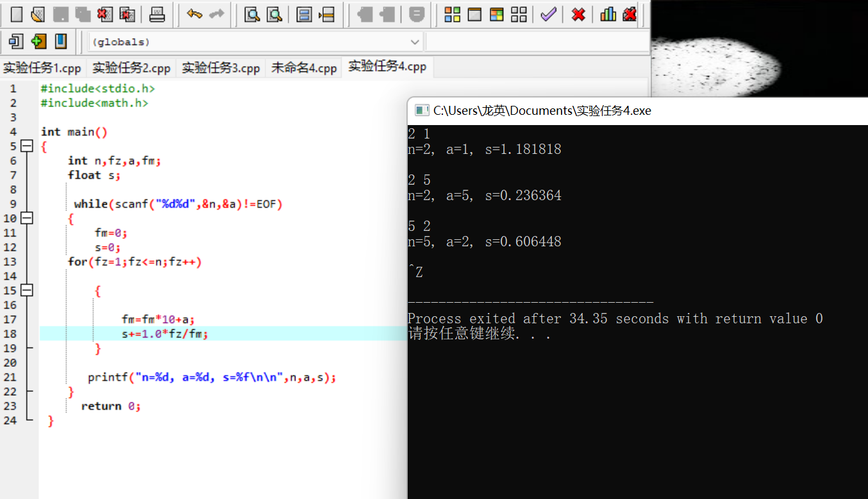The width and height of the screenshot is (868, 499).
Task: Click the console window title 实验任务4.exe
Action: pos(542,110)
